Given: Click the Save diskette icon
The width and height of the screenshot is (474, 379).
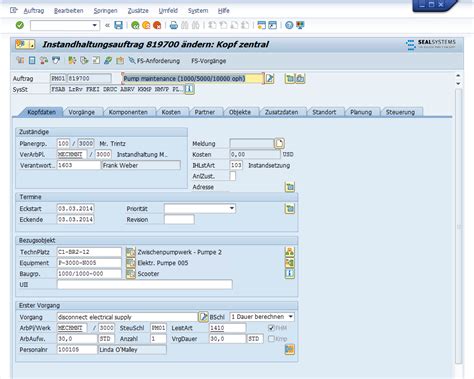Looking at the screenshot, I should click(118, 25).
